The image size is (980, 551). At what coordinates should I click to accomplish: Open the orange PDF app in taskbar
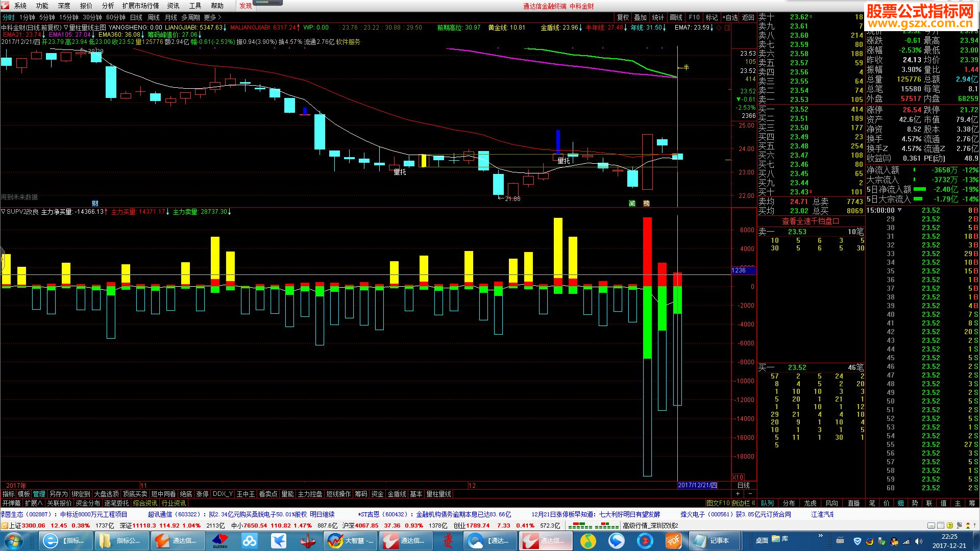tap(673, 541)
